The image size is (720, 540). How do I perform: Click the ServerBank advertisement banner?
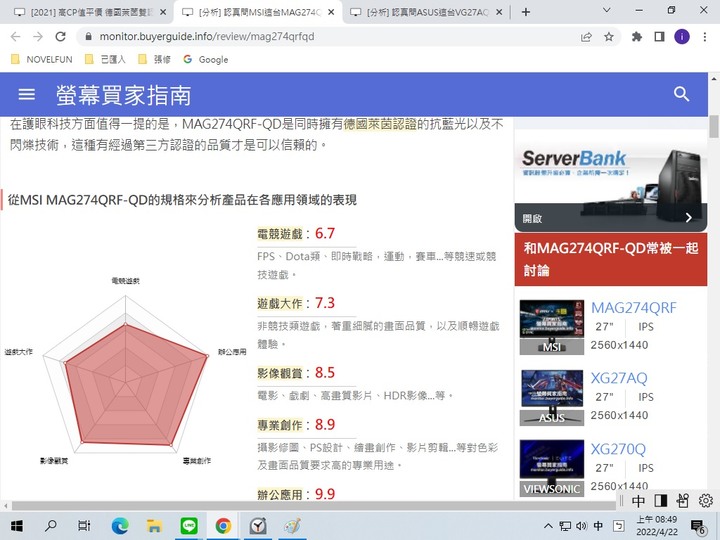pyautogui.click(x=611, y=180)
